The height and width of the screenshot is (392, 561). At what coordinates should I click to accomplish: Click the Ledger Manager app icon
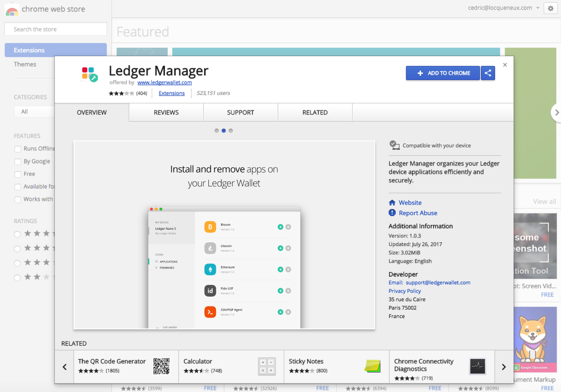pyautogui.click(x=89, y=74)
